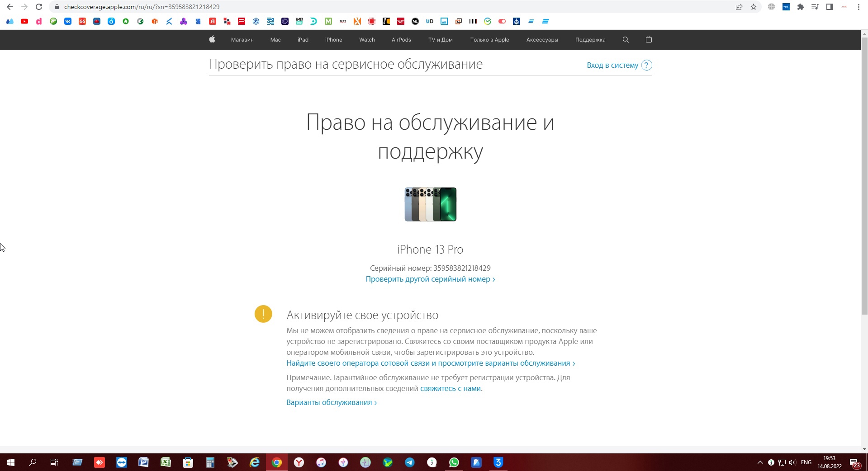Image resolution: width=868 pixels, height=471 pixels.
Task: Click the Apple logo in navigation bar
Action: point(212,39)
